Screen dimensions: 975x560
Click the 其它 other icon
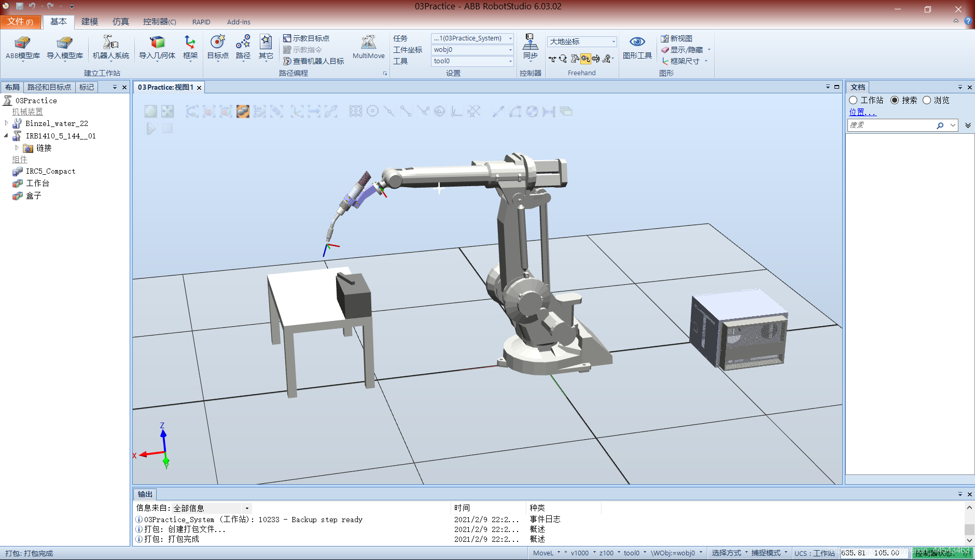click(266, 48)
